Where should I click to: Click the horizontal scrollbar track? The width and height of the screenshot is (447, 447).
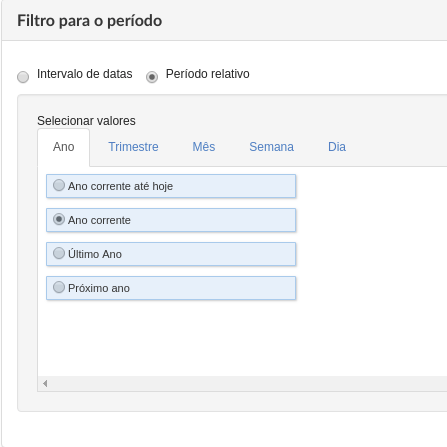(x=248, y=384)
